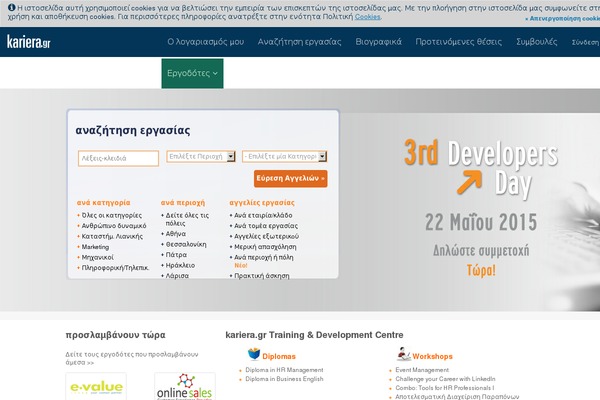The image size is (600, 400).
Task: Click the προσλαμβάνουν τώρα heading
Action: click(115, 335)
